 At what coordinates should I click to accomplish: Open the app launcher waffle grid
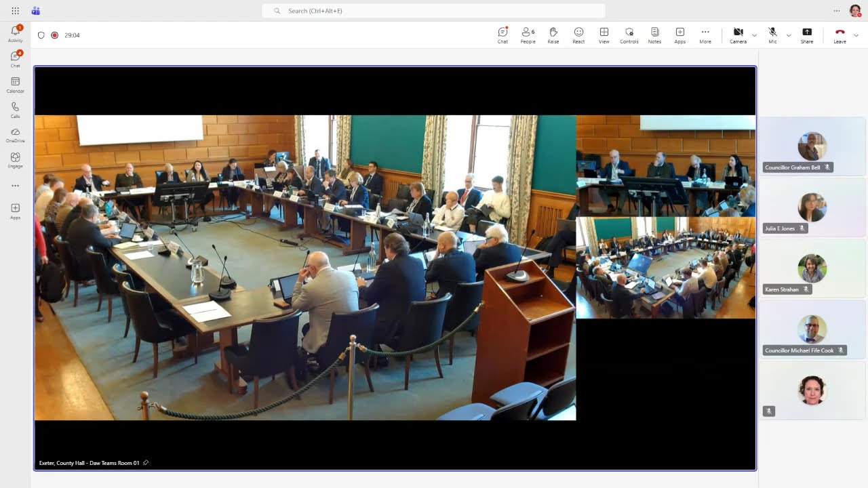click(x=15, y=11)
